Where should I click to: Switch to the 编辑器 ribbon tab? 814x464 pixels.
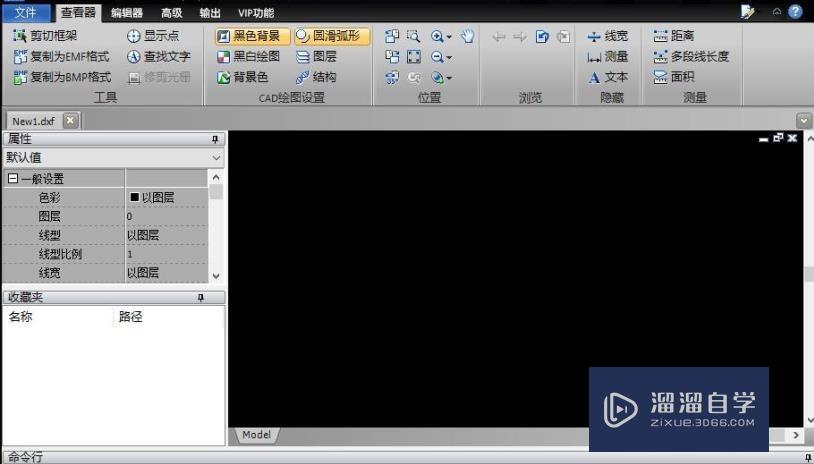pyautogui.click(x=127, y=13)
